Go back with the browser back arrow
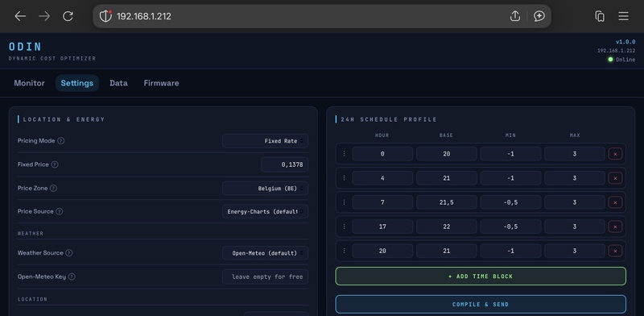This screenshot has width=644, height=316. click(20, 16)
